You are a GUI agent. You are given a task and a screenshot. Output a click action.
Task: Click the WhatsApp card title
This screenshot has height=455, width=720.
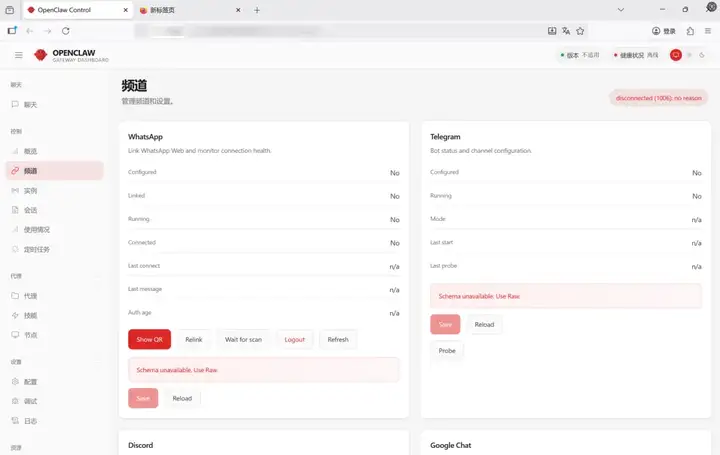(x=145, y=137)
